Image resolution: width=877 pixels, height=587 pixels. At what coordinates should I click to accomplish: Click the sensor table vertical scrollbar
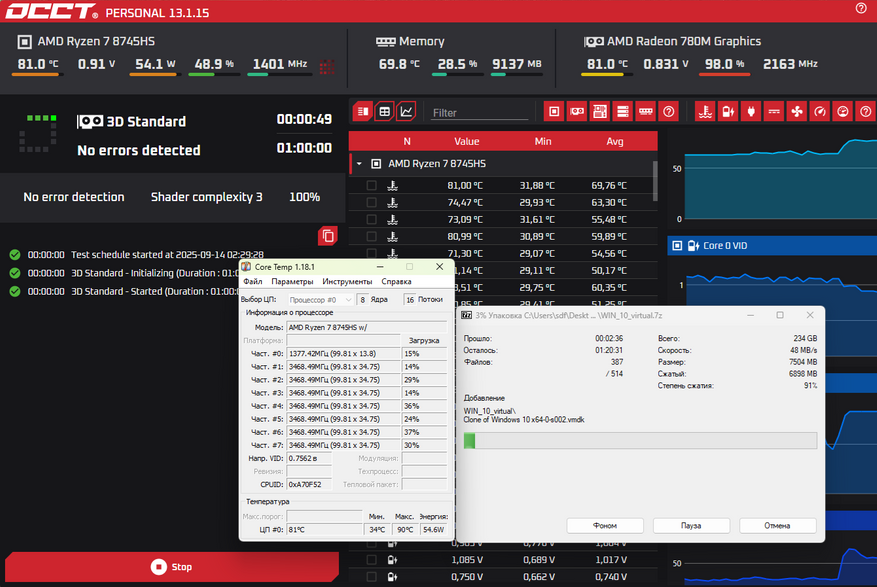pos(655,181)
